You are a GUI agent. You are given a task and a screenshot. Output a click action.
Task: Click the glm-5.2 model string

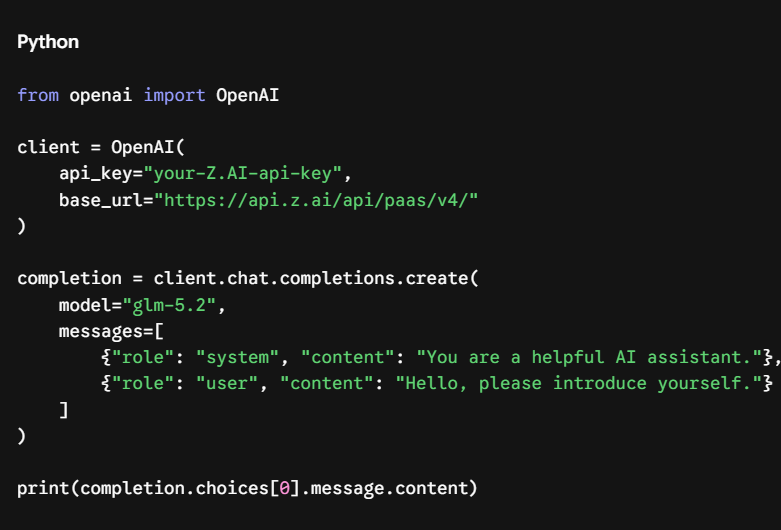(x=169, y=305)
